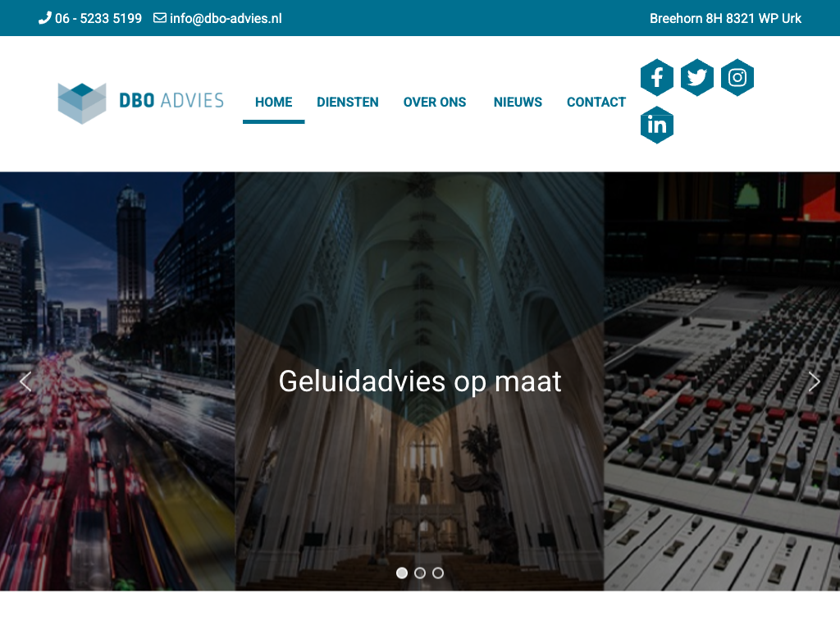
Task: Click the phone icon in top bar
Action: pos(44,18)
